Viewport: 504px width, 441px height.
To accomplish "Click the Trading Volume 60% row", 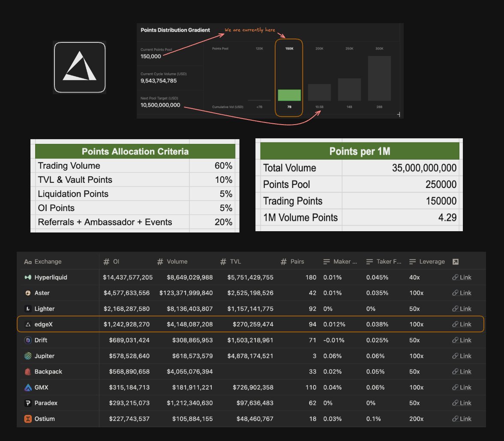I will pyautogui.click(x=135, y=166).
